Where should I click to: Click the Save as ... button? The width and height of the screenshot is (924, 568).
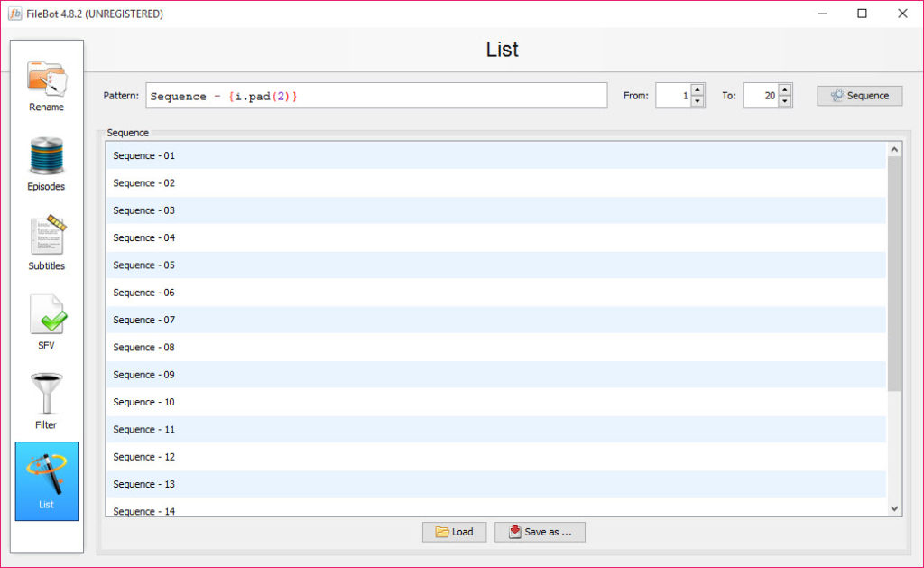coord(540,532)
